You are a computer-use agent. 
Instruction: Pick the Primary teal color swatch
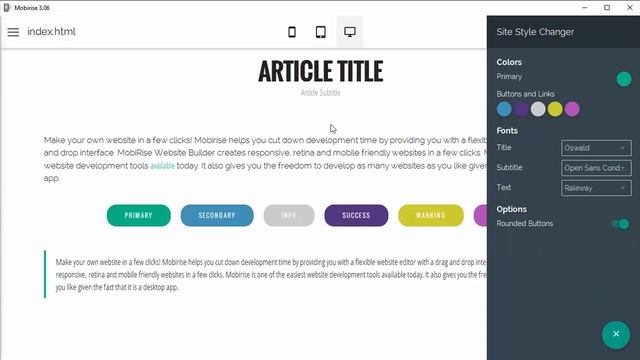click(624, 79)
